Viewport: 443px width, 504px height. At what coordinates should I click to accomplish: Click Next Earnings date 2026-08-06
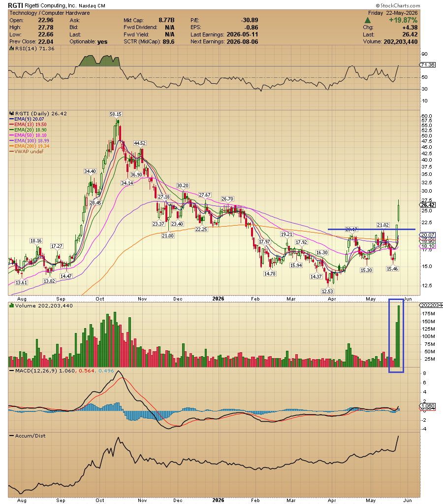(242, 41)
